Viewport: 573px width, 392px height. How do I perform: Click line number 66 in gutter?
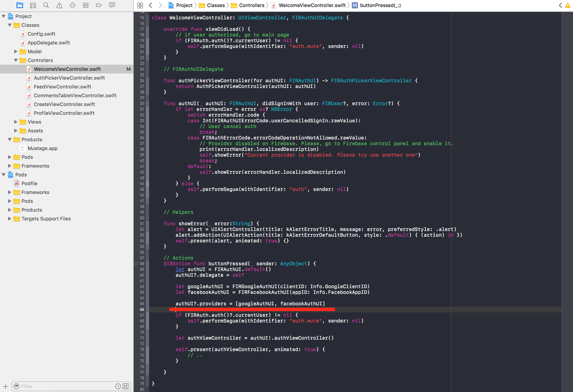142,309
